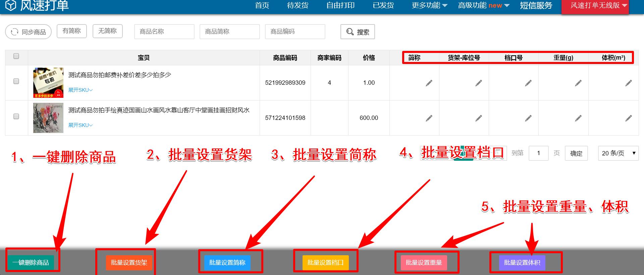Open thumbnail of 邮费差价专拍 product
The width and height of the screenshot is (644, 275).
48,83
